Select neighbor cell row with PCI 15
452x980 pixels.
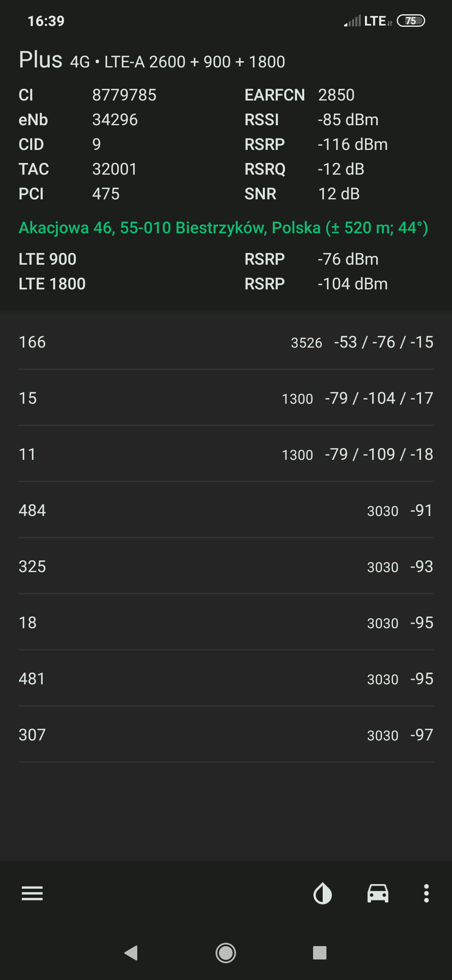tap(226, 398)
